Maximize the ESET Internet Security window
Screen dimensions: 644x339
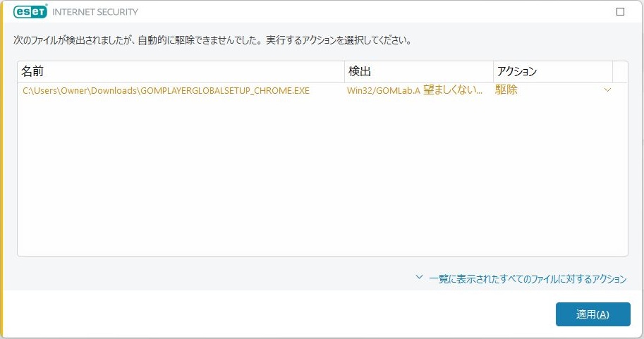tap(620, 11)
